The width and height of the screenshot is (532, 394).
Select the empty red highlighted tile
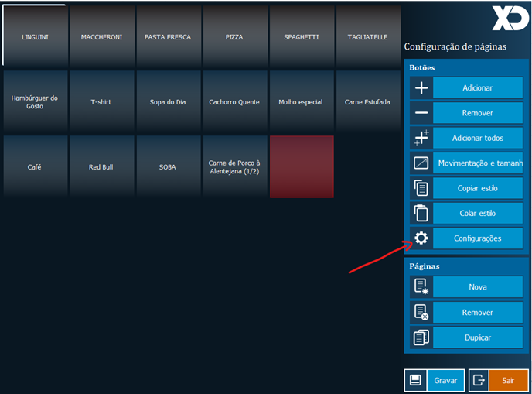tap(302, 166)
